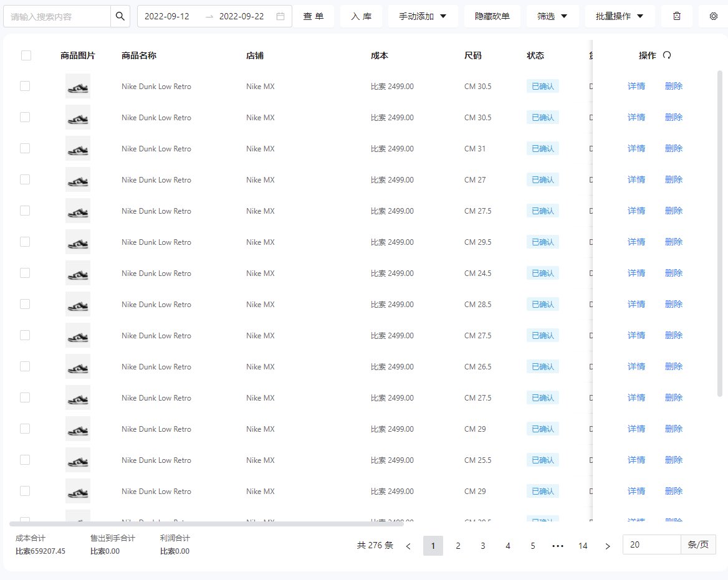Open product image thumbnail in CM 24.5 row
Viewport: 728px width, 580px height.
pos(78,273)
